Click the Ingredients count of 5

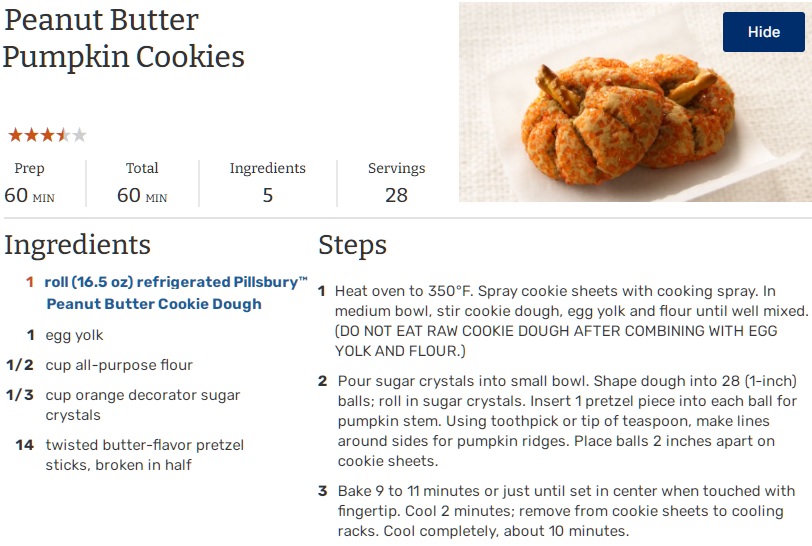(268, 195)
